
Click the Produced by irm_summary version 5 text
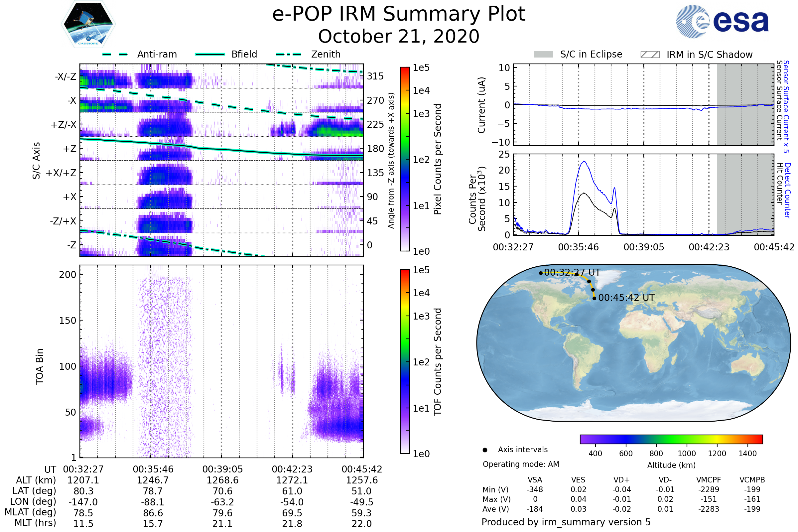point(566,522)
